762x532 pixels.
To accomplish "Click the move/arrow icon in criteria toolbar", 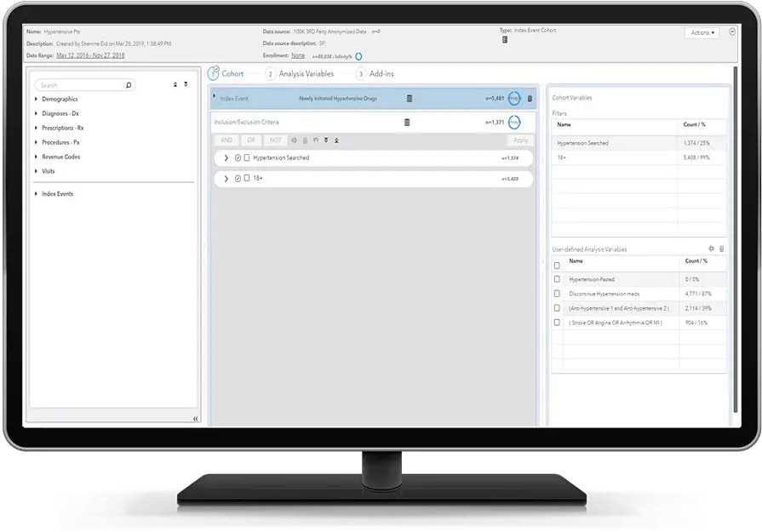I will [x=294, y=140].
